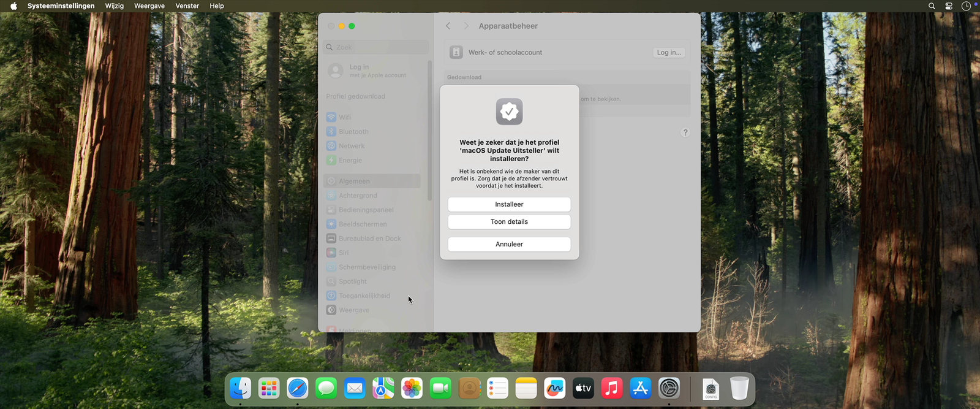Image resolution: width=980 pixels, height=409 pixels.
Task: Open Apple TV from the Dock
Action: click(583, 388)
